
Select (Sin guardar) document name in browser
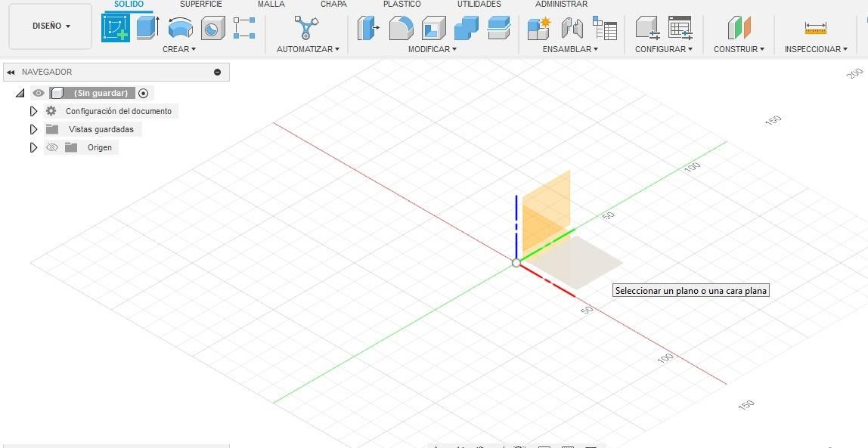click(101, 94)
